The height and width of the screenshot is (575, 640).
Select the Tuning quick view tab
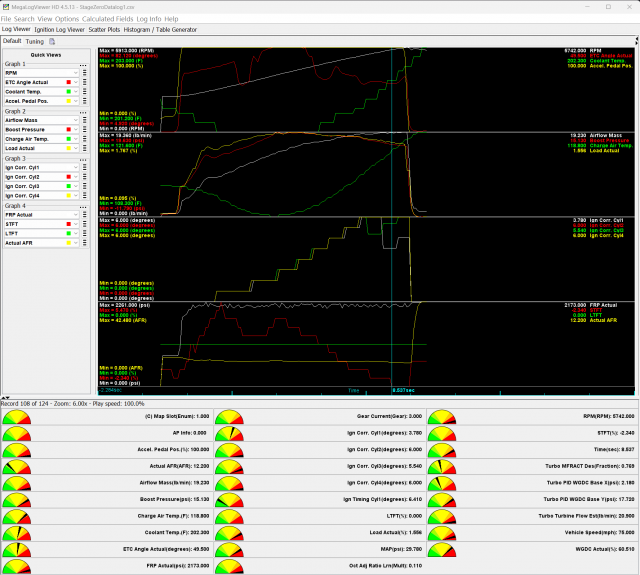click(x=35, y=42)
